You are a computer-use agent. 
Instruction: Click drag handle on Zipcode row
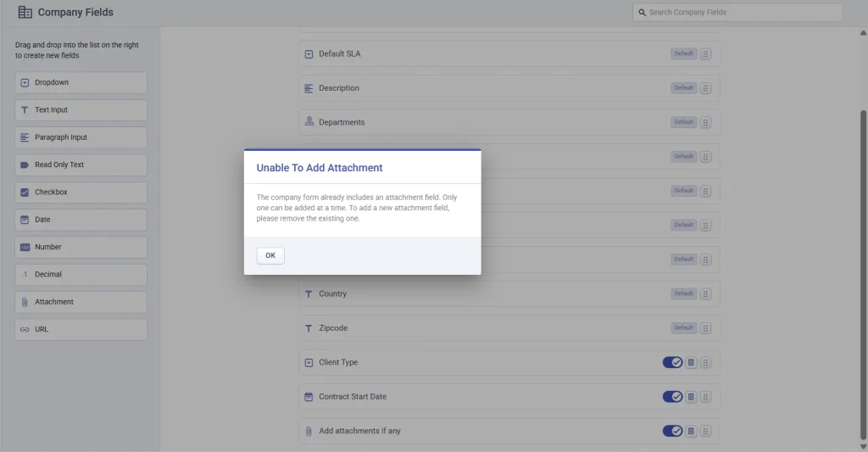coord(706,328)
